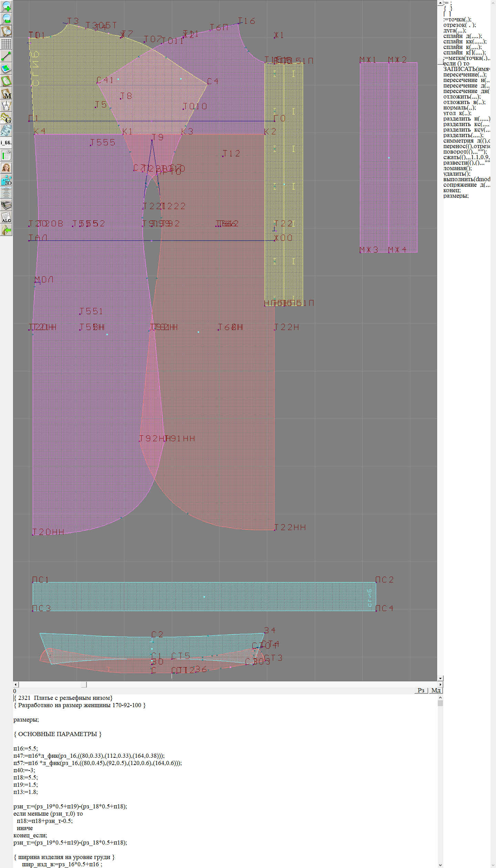Open the woman portrait icon
The width and height of the screenshot is (496, 868).
point(6,168)
